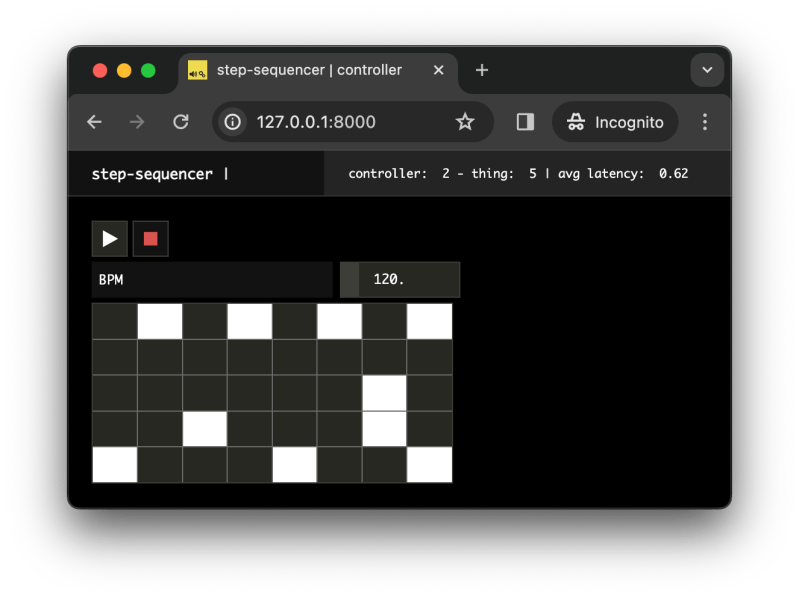The image size is (799, 598).
Task: Enable the cell in row 2, step 8
Action: (x=430, y=357)
